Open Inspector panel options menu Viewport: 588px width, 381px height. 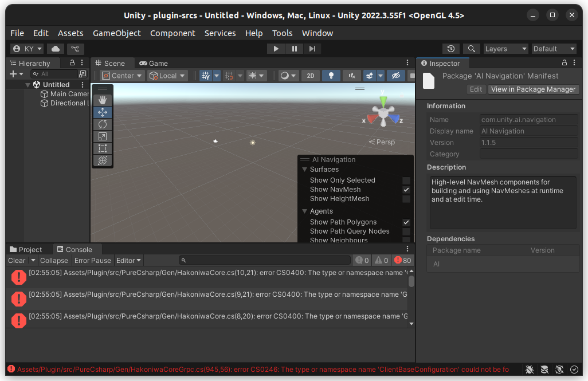click(574, 62)
